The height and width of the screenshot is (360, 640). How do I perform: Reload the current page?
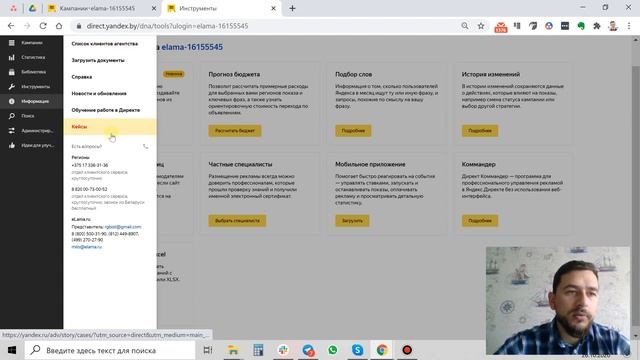coord(43,26)
